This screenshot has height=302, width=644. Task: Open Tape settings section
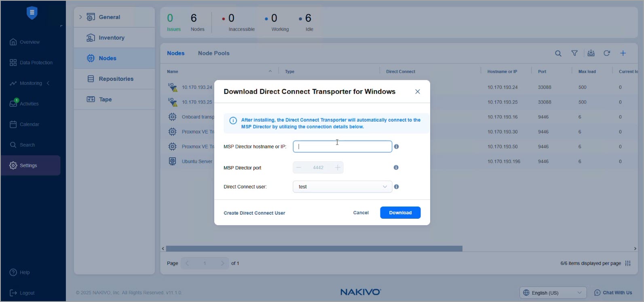[114, 99]
